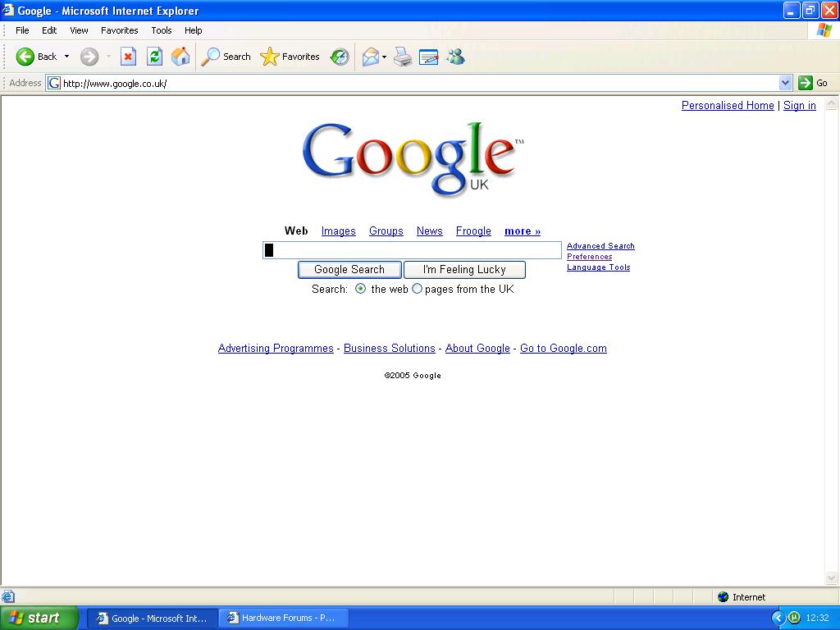Click the Mail envelope icon
Viewport: 840px width, 630px height.
click(x=371, y=57)
